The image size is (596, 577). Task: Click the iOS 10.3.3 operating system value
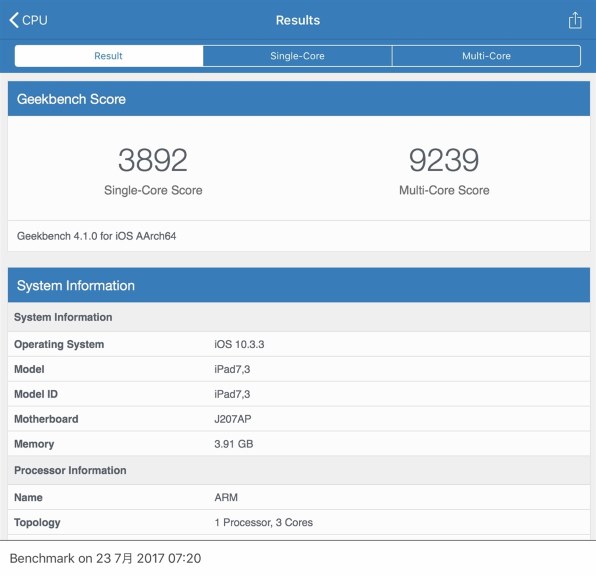(239, 344)
